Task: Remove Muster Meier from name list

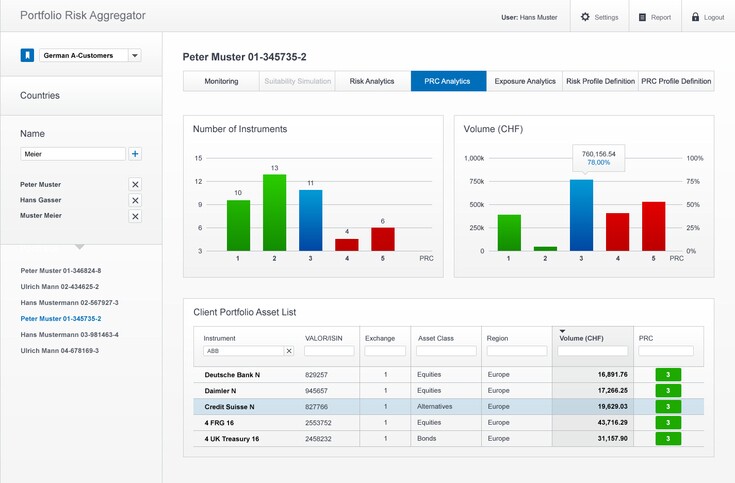Action: pos(135,217)
